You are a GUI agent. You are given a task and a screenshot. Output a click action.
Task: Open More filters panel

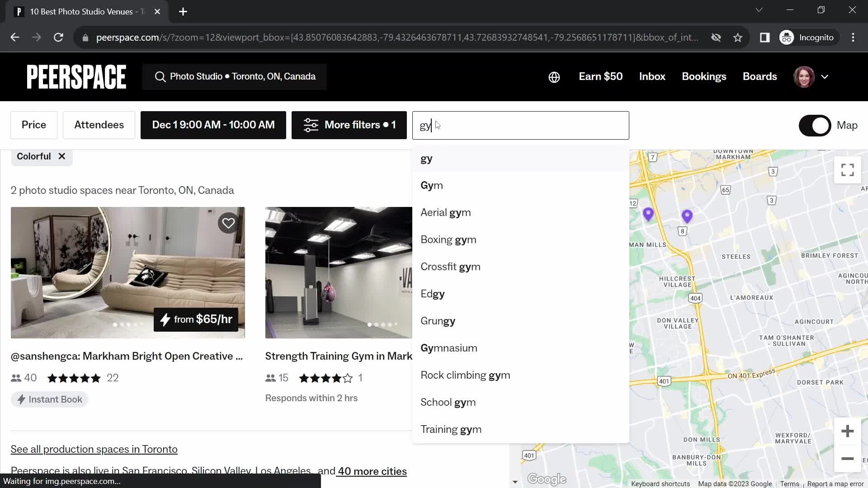click(349, 125)
